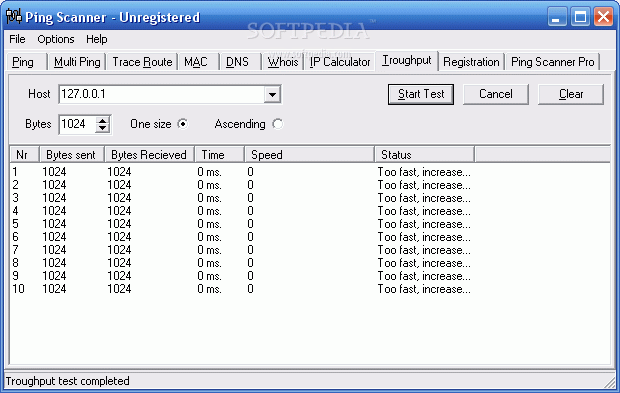The width and height of the screenshot is (620, 393).
Task: Click the window resize grip in status bar corner
Action: (x=610, y=382)
